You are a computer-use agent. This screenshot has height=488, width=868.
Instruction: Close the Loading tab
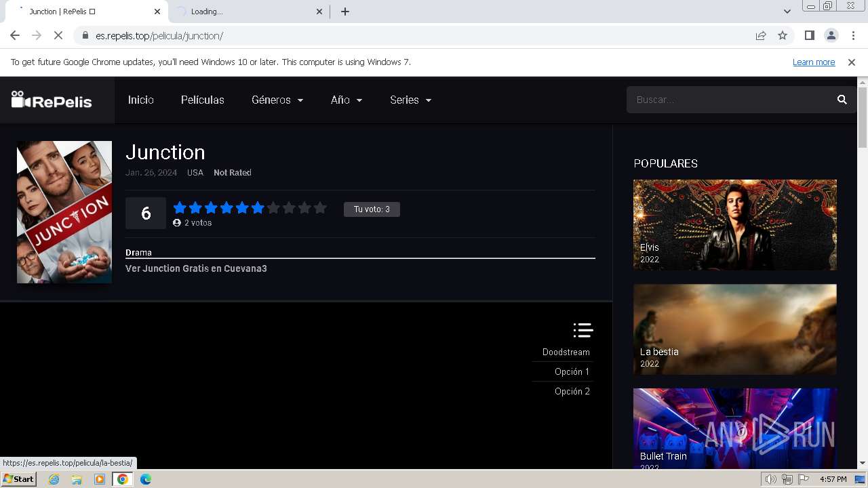point(320,12)
